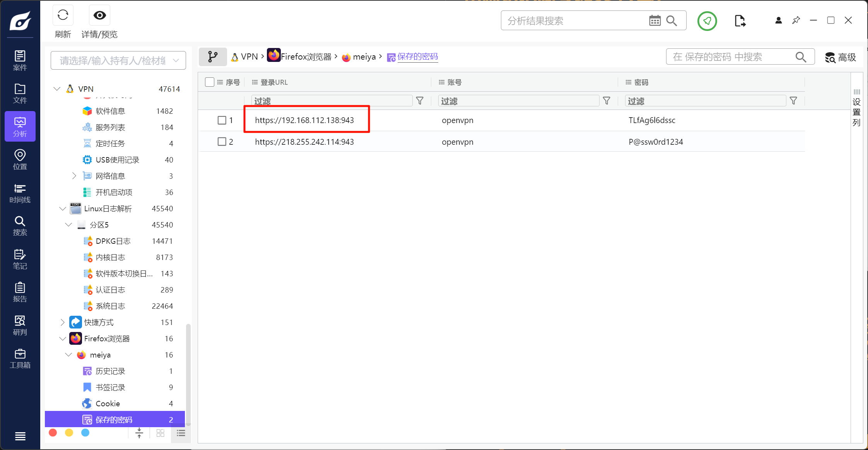Check the select-all checkbox in table header
This screenshot has height=450, width=868.
210,82
